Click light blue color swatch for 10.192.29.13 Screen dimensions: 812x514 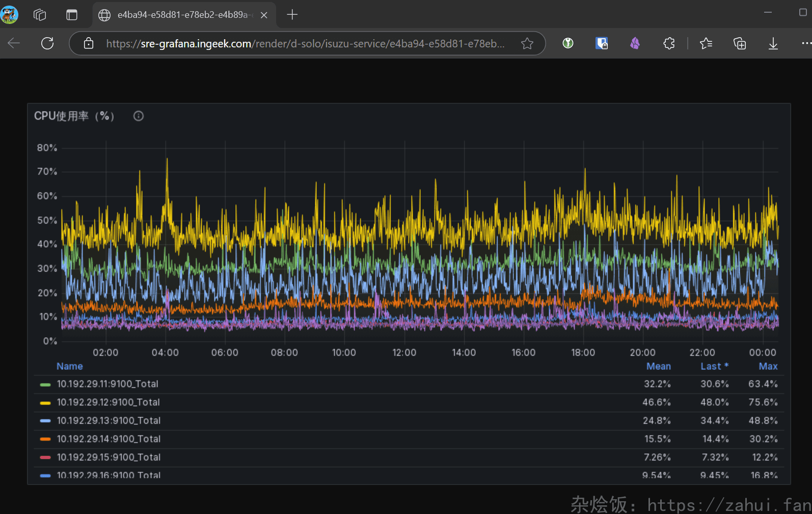(x=45, y=421)
